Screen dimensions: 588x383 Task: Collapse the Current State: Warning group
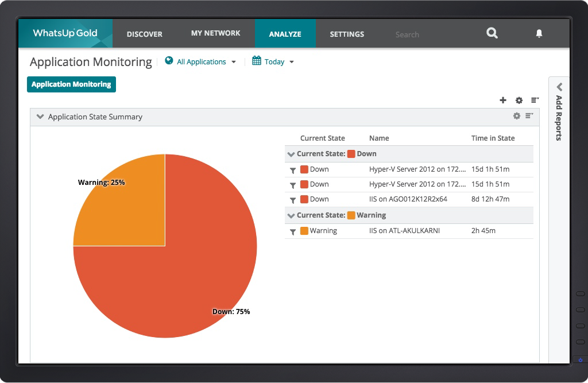pos(291,215)
